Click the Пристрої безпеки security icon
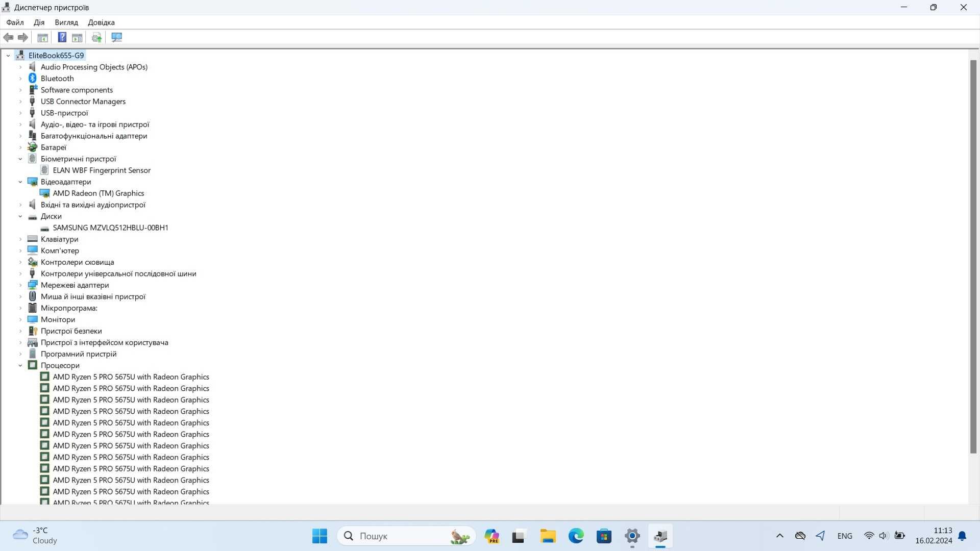Screen dimensions: 980x551 32,331
